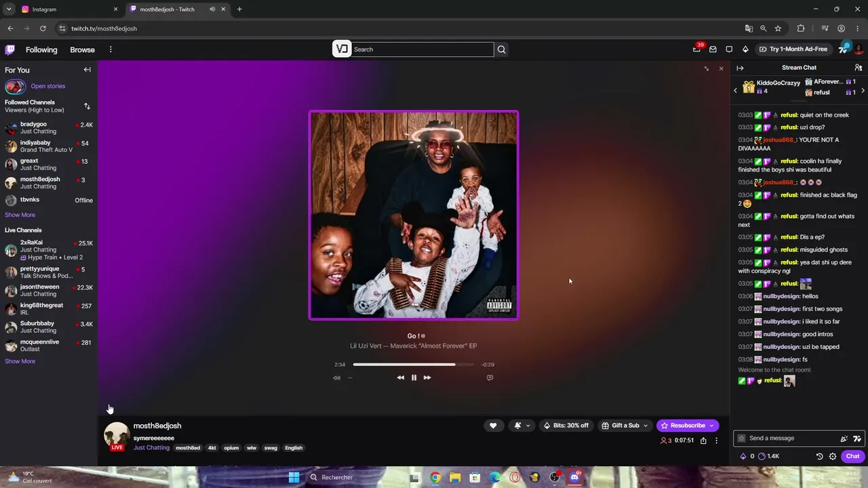Viewport: 868px width, 488px height.
Task: Click the Resubscribe button
Action: pyautogui.click(x=688, y=426)
